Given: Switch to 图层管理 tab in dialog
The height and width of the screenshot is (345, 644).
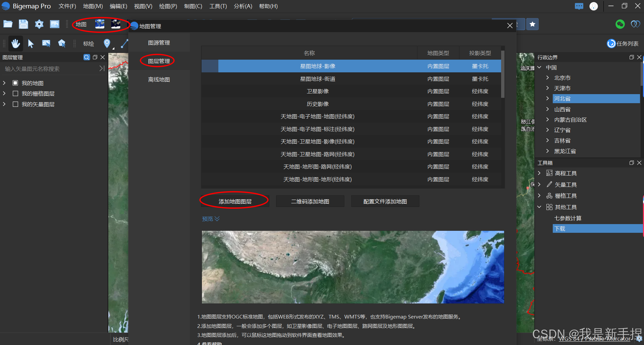Looking at the screenshot, I should 159,61.
